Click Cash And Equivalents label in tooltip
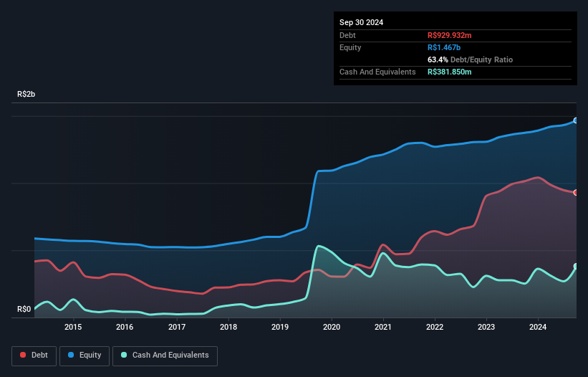Image resolution: width=588 pixels, height=377 pixels. (377, 72)
